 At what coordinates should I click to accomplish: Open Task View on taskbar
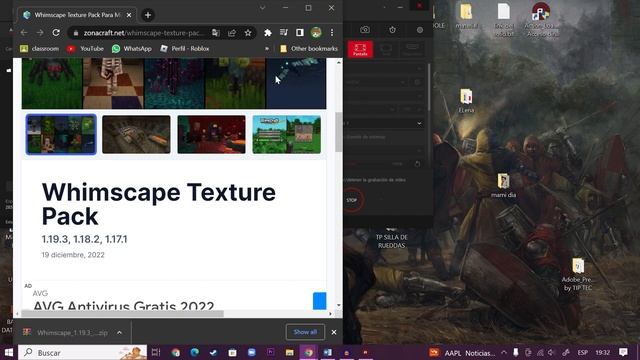156,352
